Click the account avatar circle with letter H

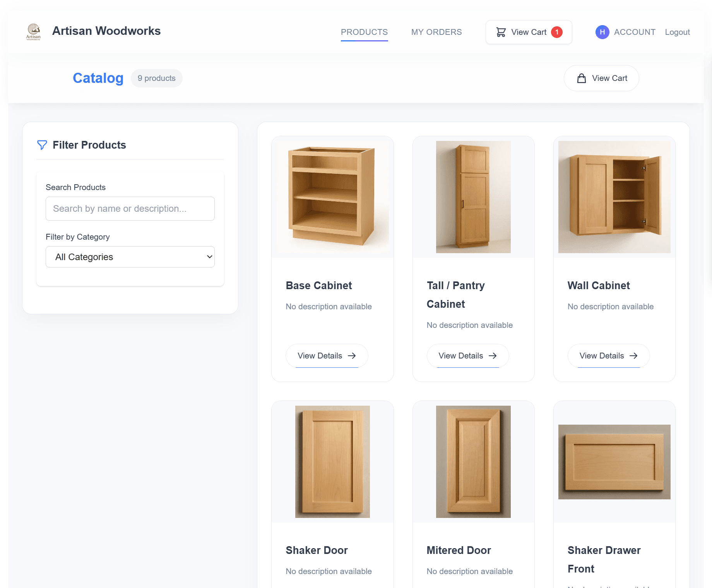(x=602, y=32)
